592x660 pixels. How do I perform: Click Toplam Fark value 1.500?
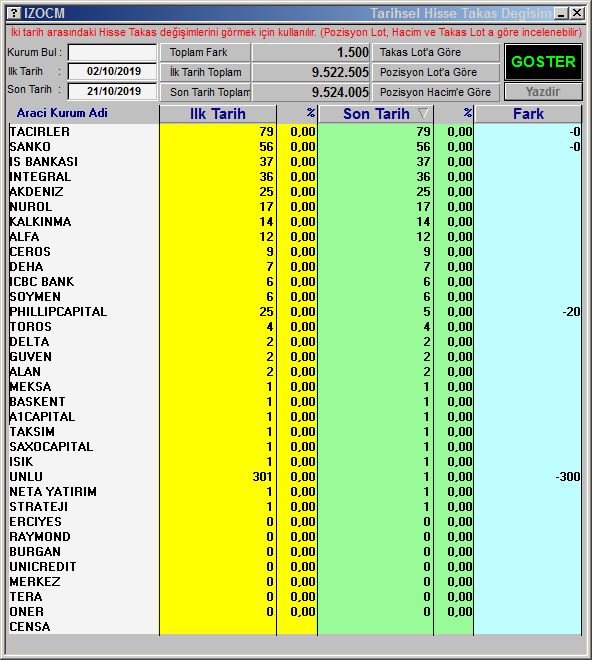coord(311,52)
